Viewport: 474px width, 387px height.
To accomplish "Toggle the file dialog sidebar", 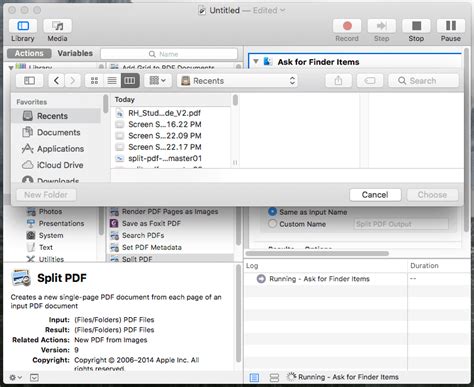I will tap(29, 81).
